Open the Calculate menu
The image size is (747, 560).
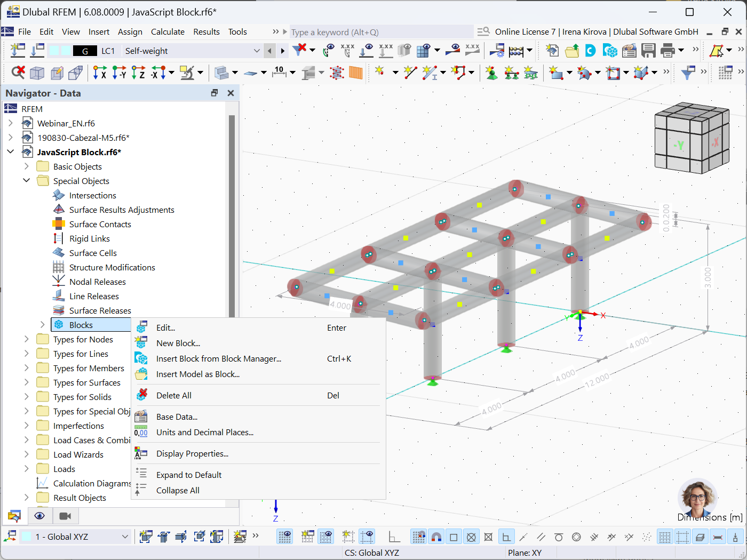pyautogui.click(x=168, y=31)
